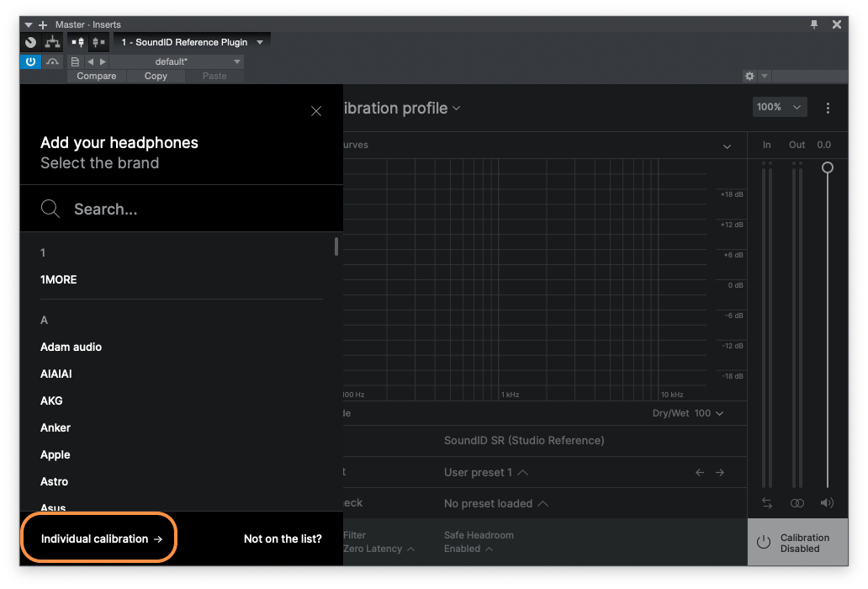
Task: Open the SoundID Reference Plugin insert dropdown
Action: pos(192,42)
